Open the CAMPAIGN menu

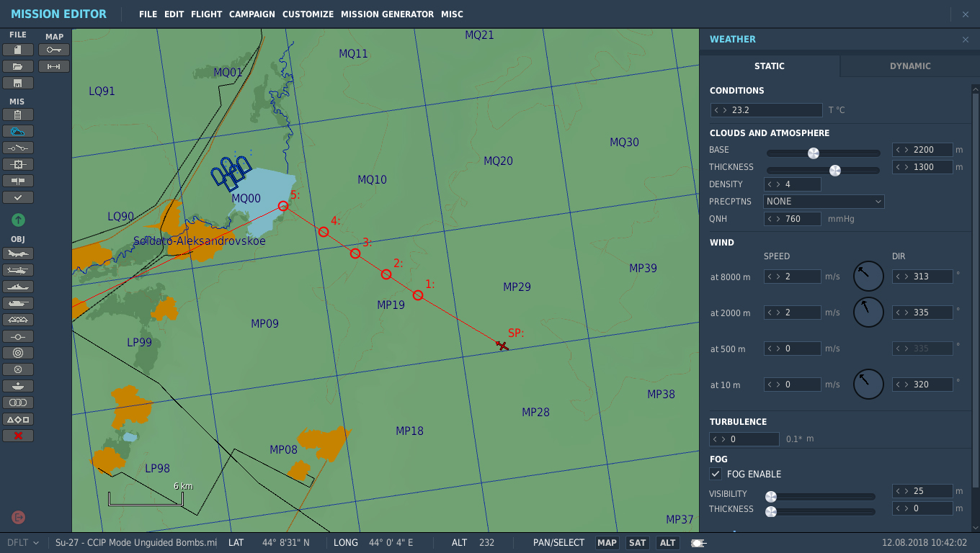pyautogui.click(x=252, y=14)
